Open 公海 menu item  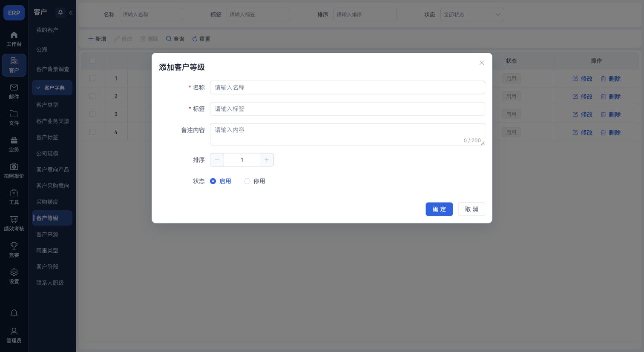point(42,50)
